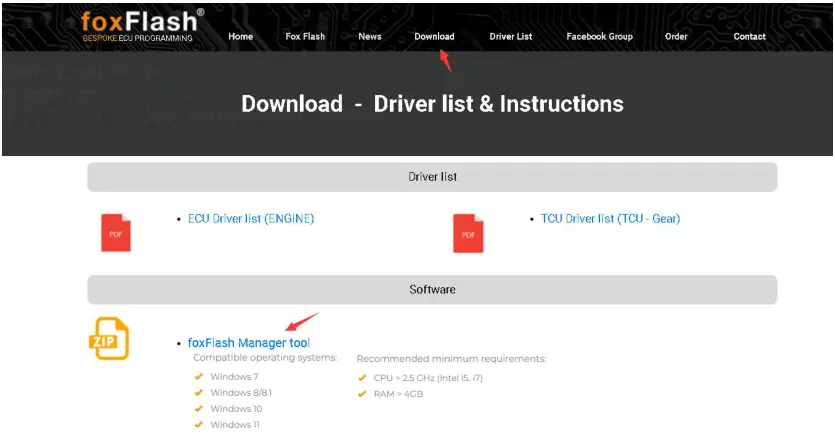Select the Windows 7 list entry
Image resolution: width=835 pixels, height=437 pixels.
coord(234,376)
